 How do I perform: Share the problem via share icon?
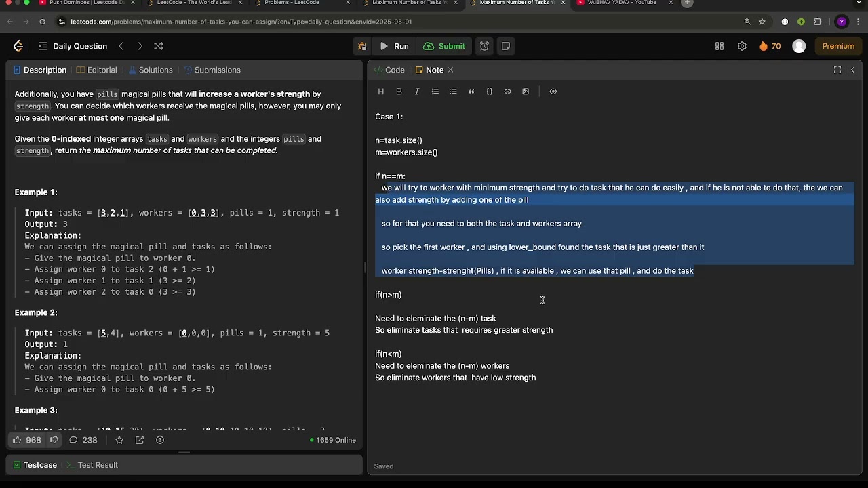coord(140,440)
